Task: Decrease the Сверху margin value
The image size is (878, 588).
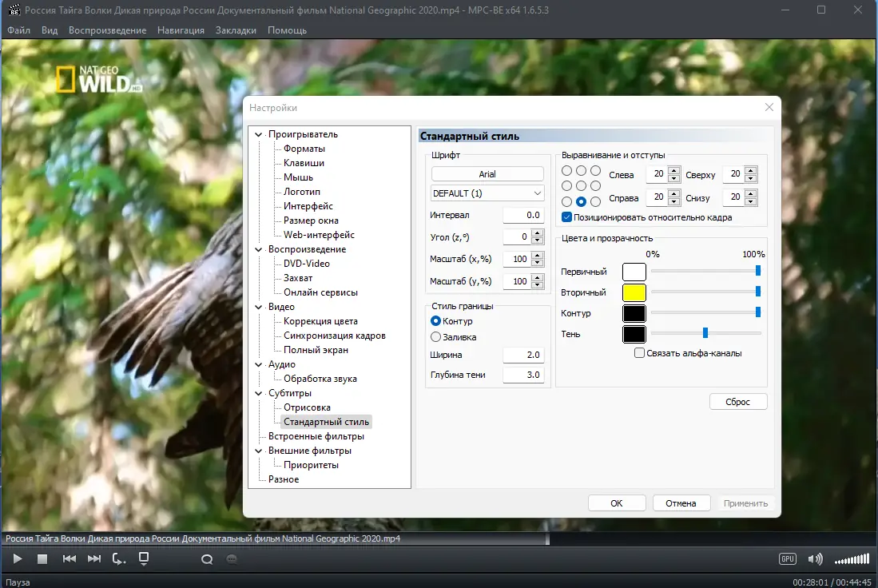Action: [751, 178]
